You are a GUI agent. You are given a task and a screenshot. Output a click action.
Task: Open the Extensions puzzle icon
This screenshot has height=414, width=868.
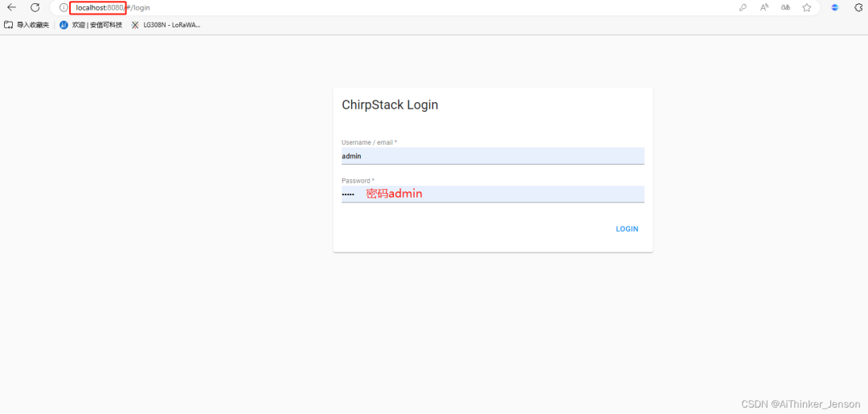(x=858, y=8)
